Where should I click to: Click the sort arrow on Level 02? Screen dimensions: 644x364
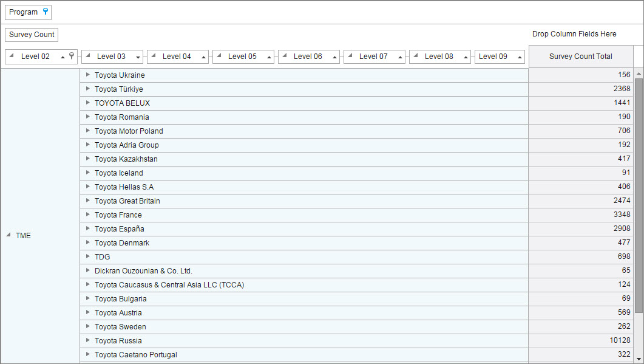point(63,57)
